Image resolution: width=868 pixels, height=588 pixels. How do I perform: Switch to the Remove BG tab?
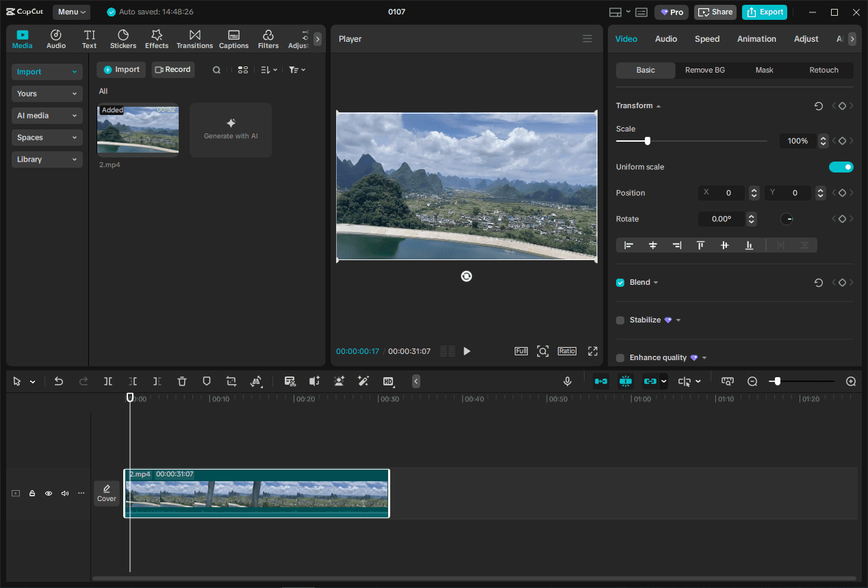[x=705, y=70]
